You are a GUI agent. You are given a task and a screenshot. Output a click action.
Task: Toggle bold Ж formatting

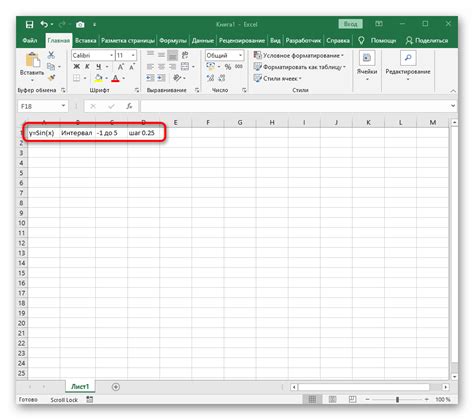[x=76, y=67]
